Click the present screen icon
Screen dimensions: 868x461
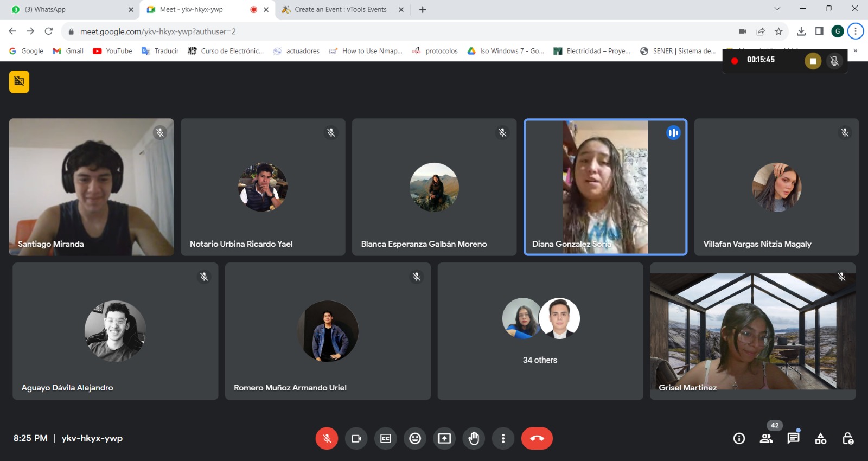444,438
